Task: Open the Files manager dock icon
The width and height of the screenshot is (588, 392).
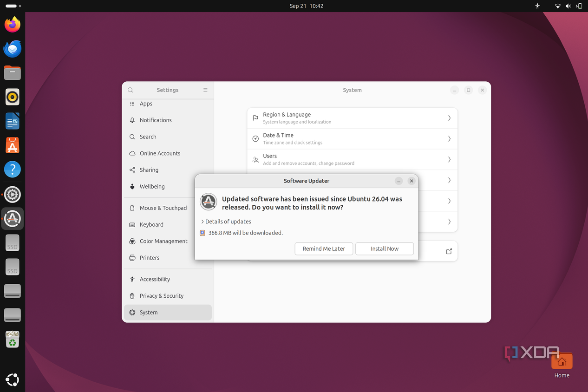Action: [13, 73]
